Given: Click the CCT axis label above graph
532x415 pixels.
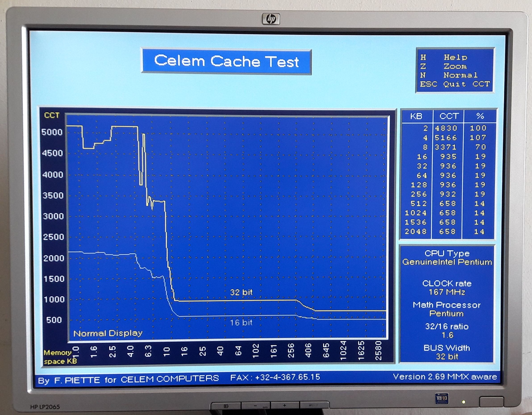Looking at the screenshot, I should (x=52, y=115).
